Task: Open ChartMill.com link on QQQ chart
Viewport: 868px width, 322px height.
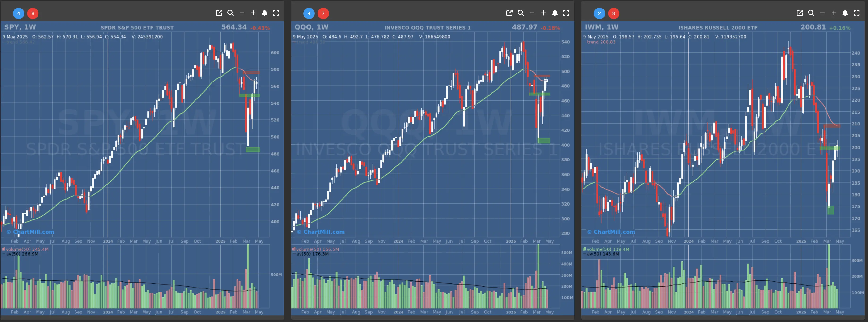Action: point(321,232)
